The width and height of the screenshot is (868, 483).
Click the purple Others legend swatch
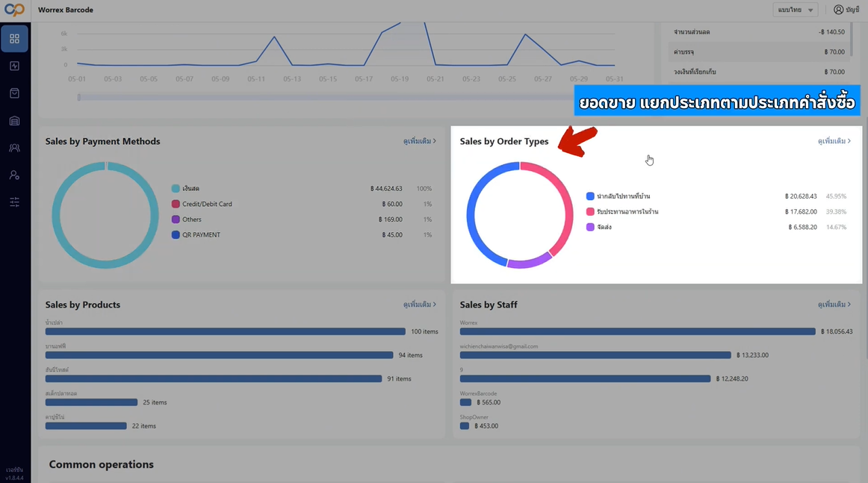[x=176, y=219]
